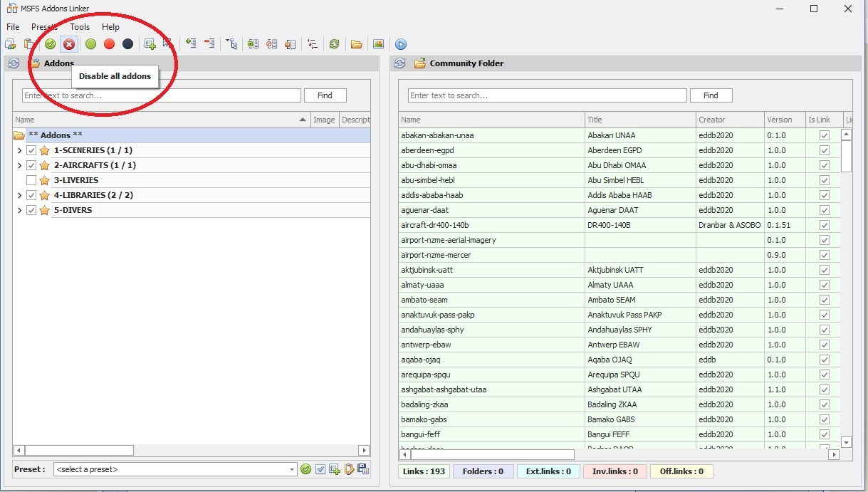Open the Help menu
Image resolution: width=868 pixels, height=492 pixels.
pos(110,27)
